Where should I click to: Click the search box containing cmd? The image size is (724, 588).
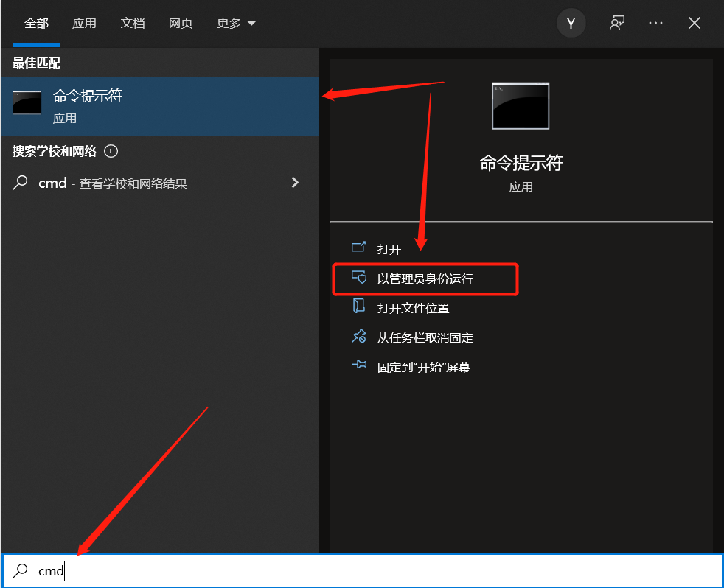369,571
